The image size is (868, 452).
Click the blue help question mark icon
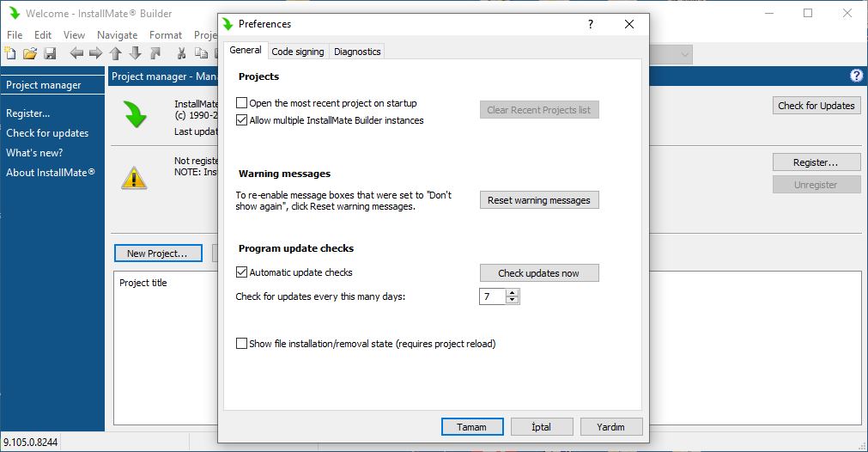pos(856,76)
